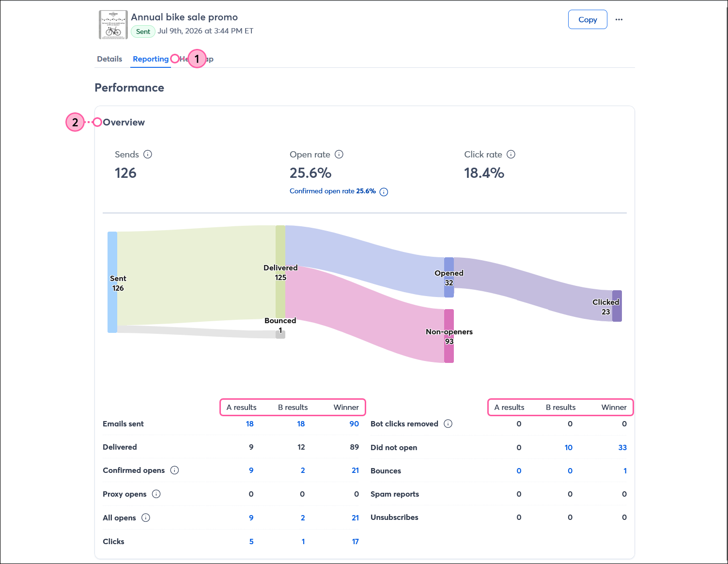Viewport: 728px width, 564px height.
Task: Open Winner Did not open count 33
Action: click(x=622, y=447)
